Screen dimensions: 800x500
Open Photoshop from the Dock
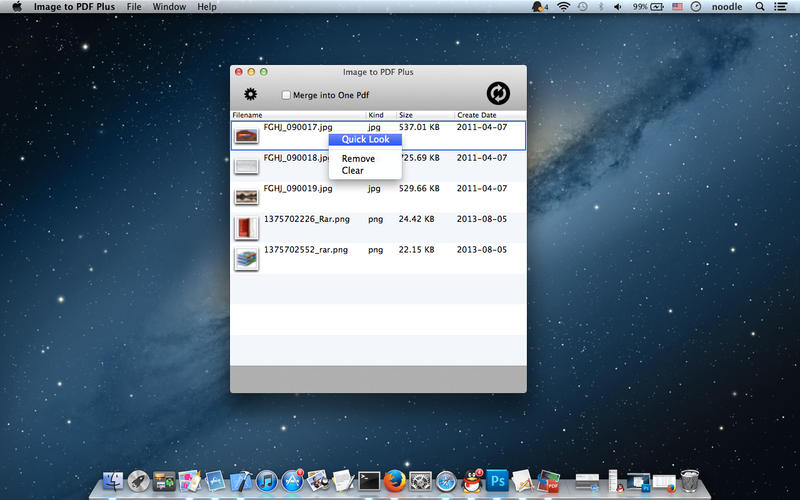[x=497, y=482]
